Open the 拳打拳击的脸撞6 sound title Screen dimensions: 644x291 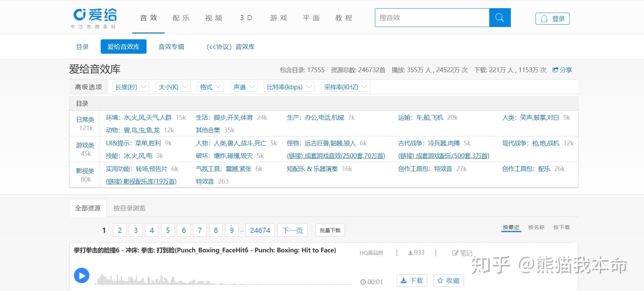click(205, 250)
